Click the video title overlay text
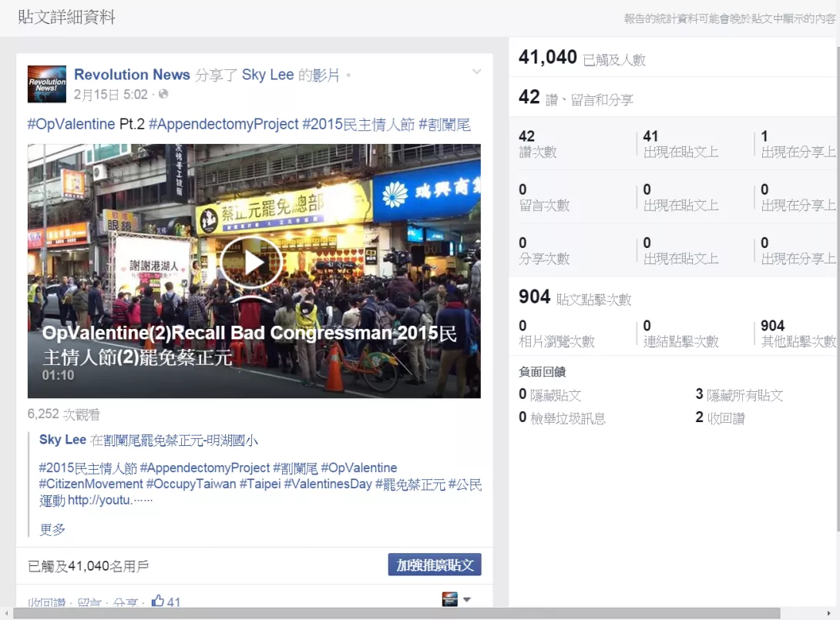Image resolution: width=840 pixels, height=620 pixels. [249, 345]
